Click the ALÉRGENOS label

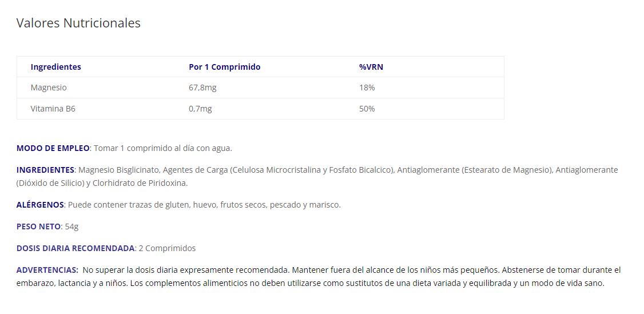point(40,205)
